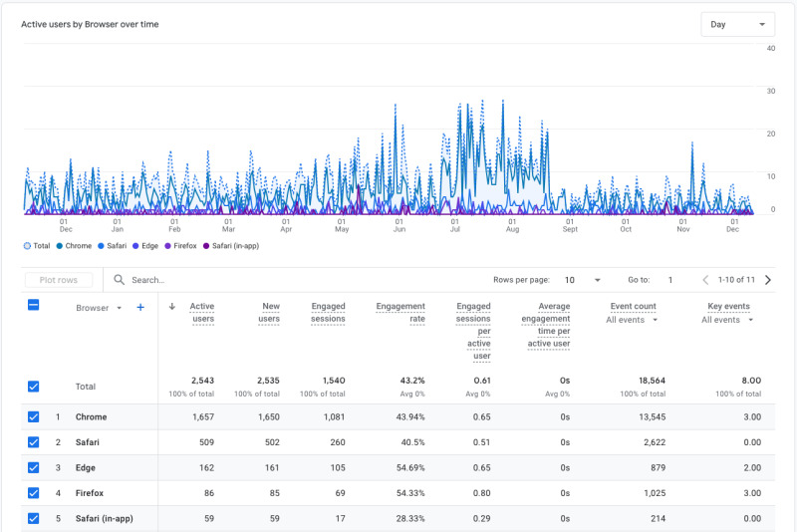This screenshot has width=797, height=532.
Task: Go to previous page of table rows
Action: [705, 281]
